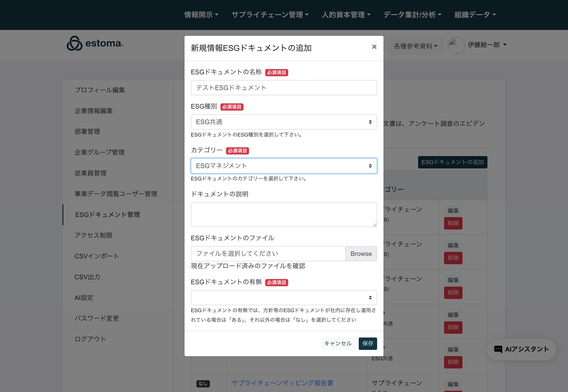Open the 情報開示 menu
Image resolution: width=568 pixels, height=392 pixels.
tap(201, 15)
